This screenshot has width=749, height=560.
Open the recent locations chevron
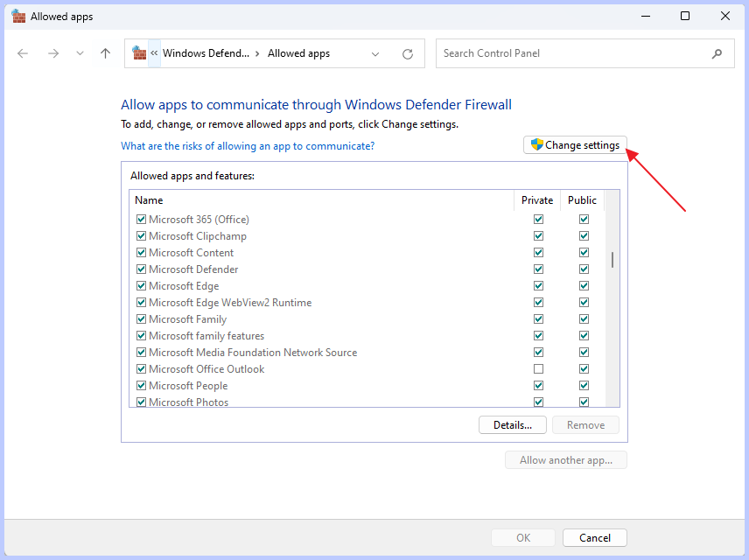click(x=80, y=53)
